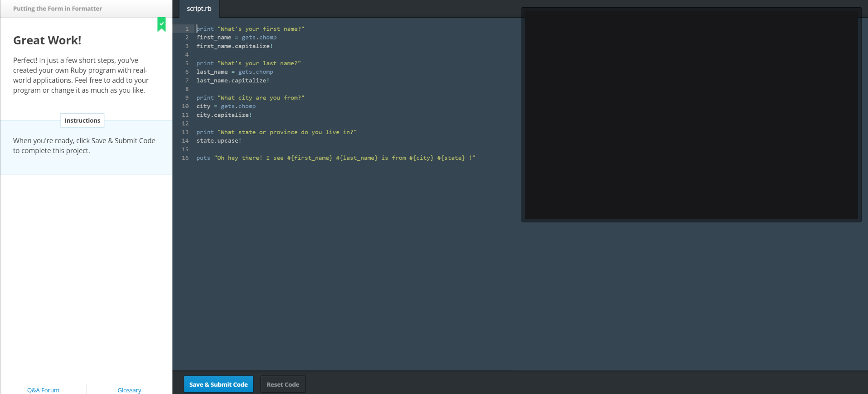
Task: Place cursor on 'last_name = gets.chomp' line
Action: (234, 72)
